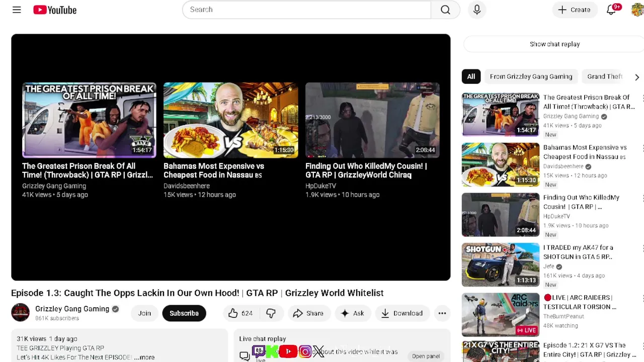
Task: Open sidebar SHOTGUN trade thumbnail
Action: [x=501, y=265]
